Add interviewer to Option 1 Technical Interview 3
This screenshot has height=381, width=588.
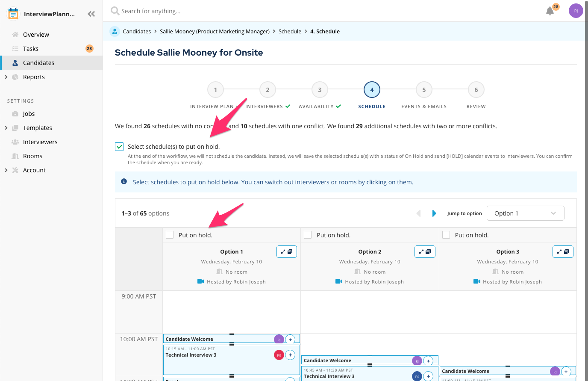click(290, 355)
